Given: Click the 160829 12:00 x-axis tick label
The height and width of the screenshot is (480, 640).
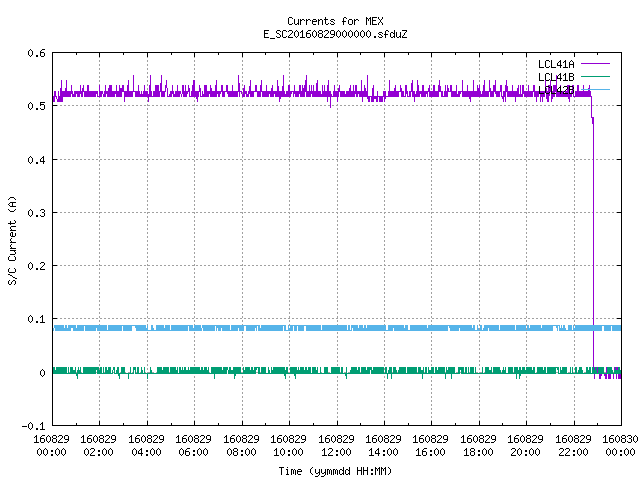Looking at the screenshot, I should (x=336, y=445).
